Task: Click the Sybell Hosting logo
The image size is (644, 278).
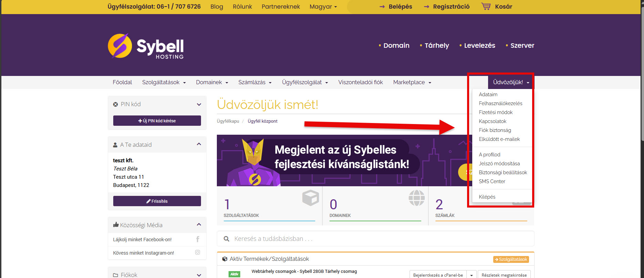Action: pos(146,46)
